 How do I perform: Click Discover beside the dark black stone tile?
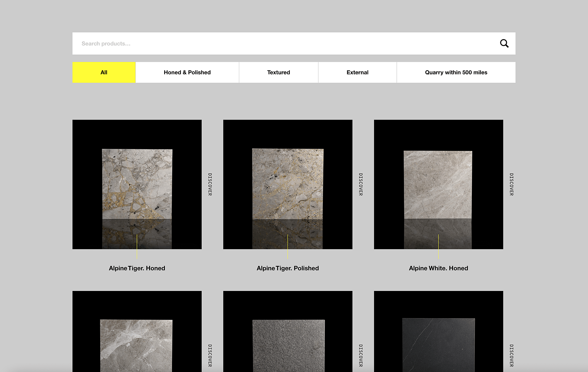pyautogui.click(x=511, y=355)
